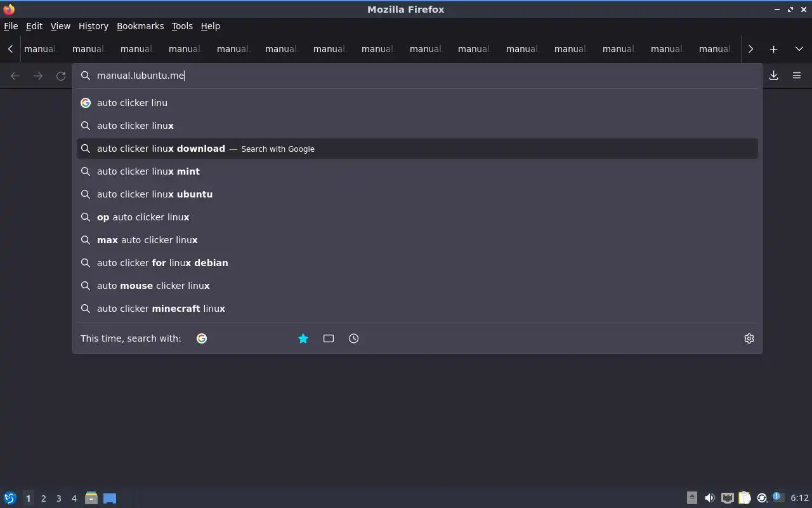Choose 'auto clicker linux download' suggestion
The image size is (812, 508).
pos(417,149)
